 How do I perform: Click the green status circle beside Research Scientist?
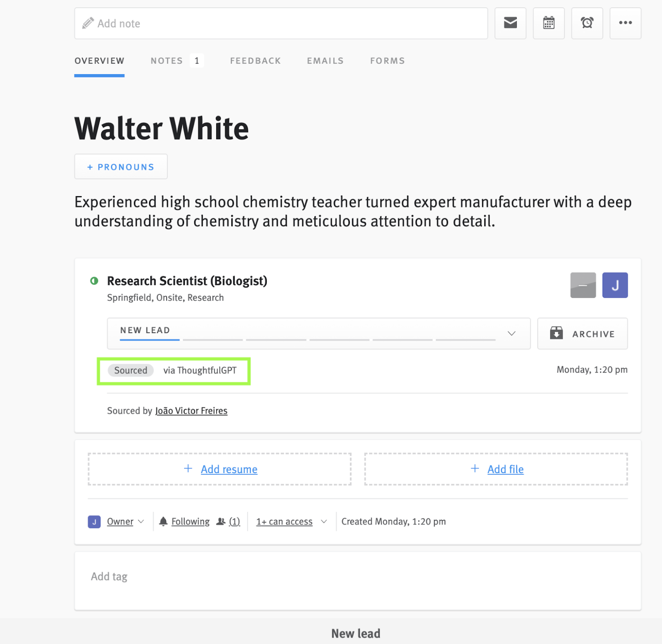pyautogui.click(x=94, y=281)
